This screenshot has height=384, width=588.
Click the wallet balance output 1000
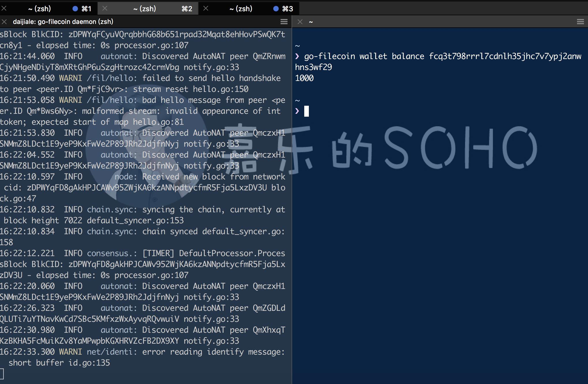tap(304, 78)
